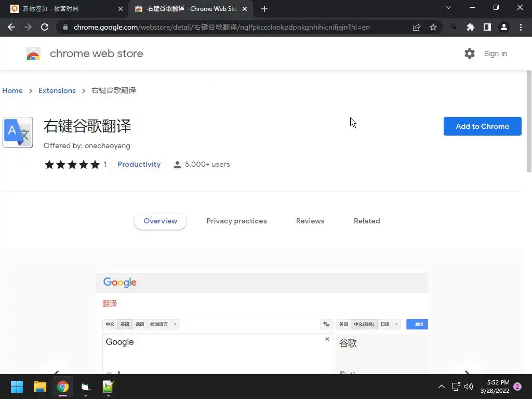The width and height of the screenshot is (532, 399).
Task: Open Web Store settings gear
Action: 470,54
